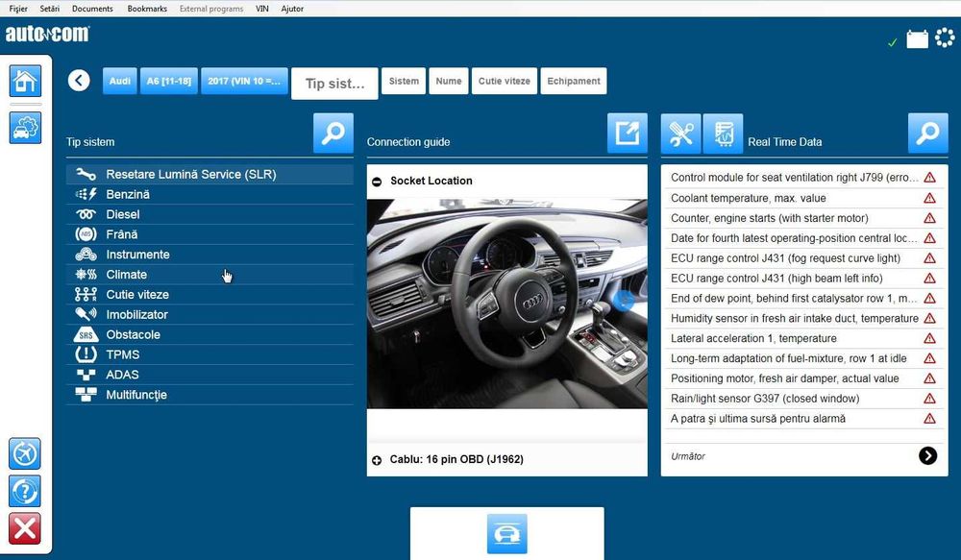Click the flight recorder airplane icon
This screenshot has height=560, width=961.
(x=25, y=454)
